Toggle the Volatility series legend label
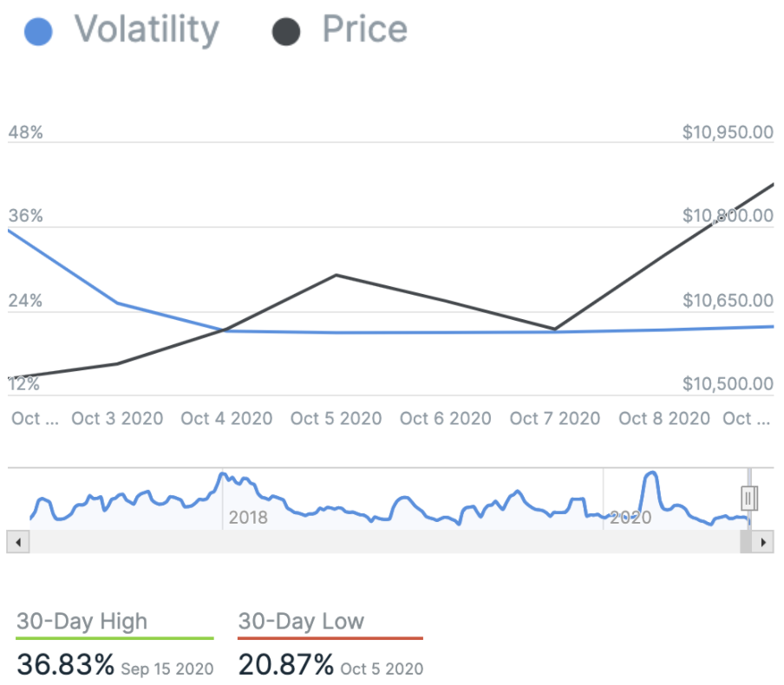Viewport: 784px width, 685px height. (146, 29)
